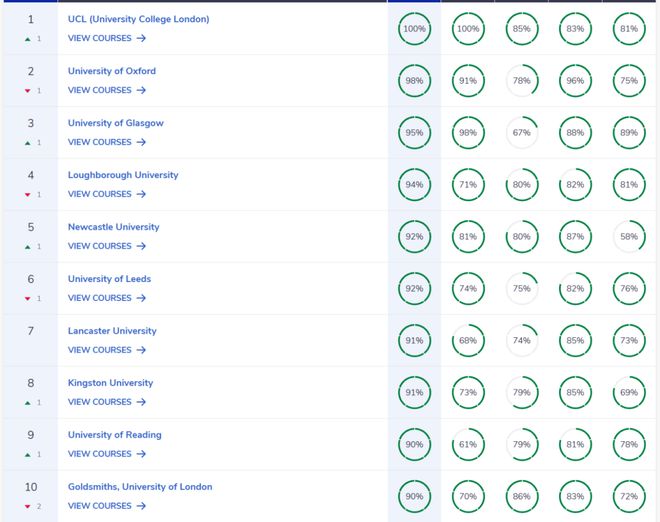Click Glasgow's 67% circle
660x522 pixels.
click(x=522, y=133)
